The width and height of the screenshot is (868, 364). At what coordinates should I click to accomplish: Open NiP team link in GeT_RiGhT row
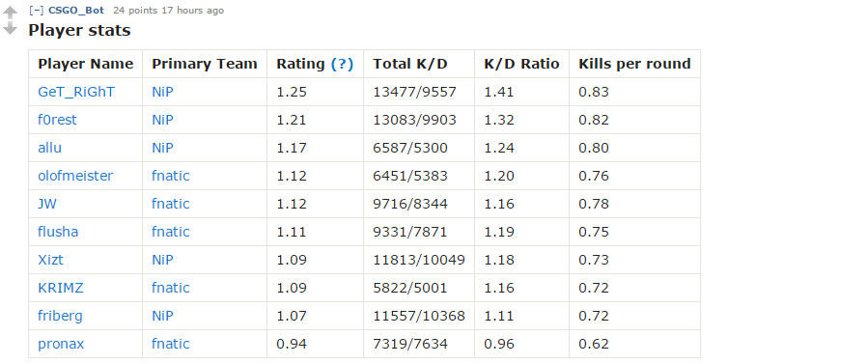pos(162,92)
